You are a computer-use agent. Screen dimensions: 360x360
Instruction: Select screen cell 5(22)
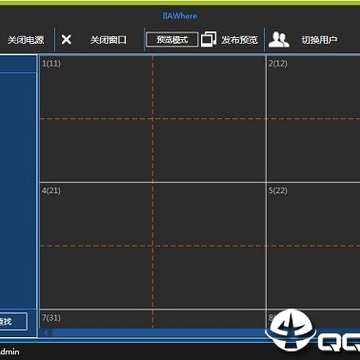tap(314, 246)
